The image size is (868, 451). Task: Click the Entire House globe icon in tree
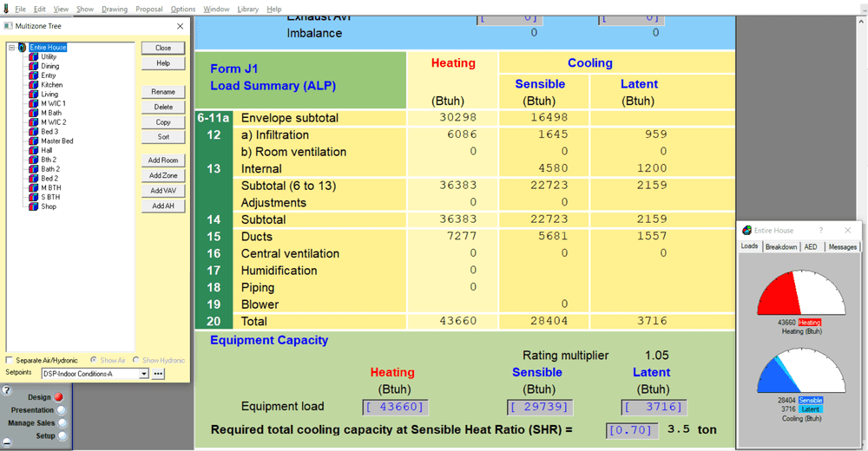23,48
